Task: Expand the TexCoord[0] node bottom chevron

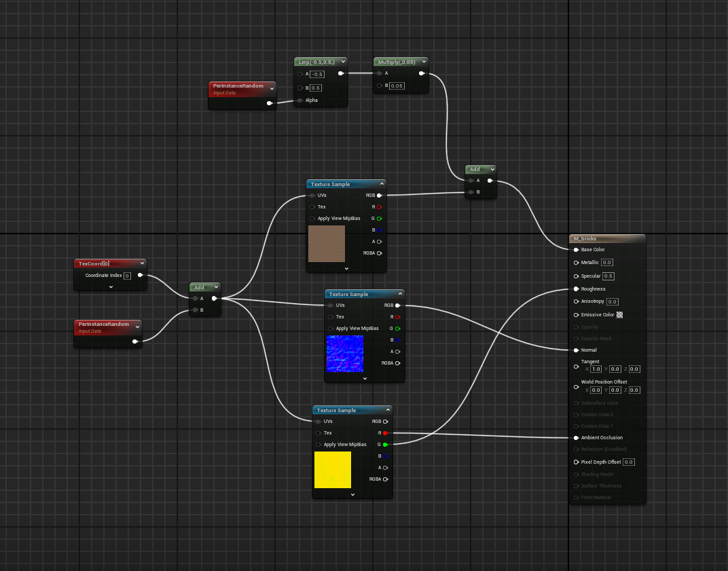Action: 111,287
